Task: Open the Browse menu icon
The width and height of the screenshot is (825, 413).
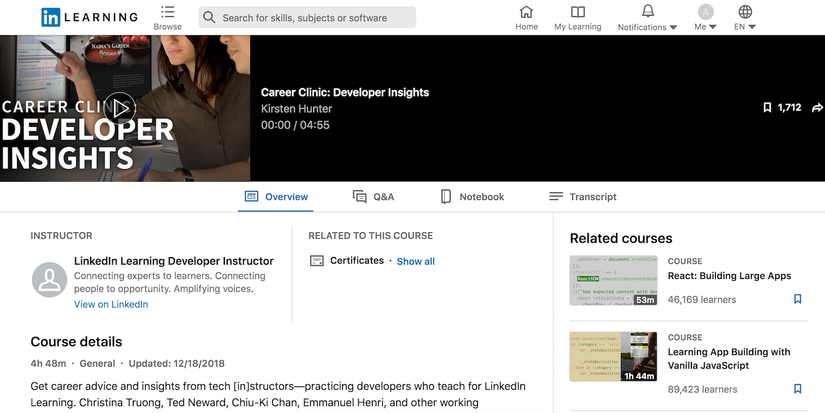Action: pyautogui.click(x=167, y=12)
